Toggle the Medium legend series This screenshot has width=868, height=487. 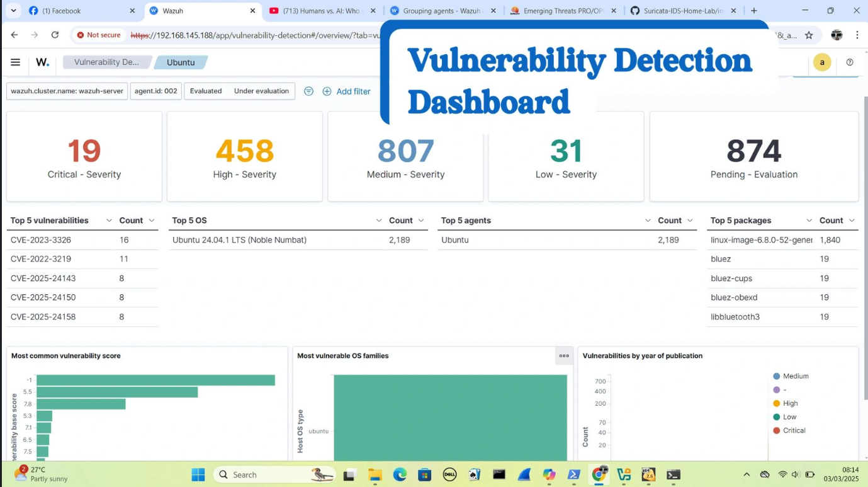790,376
